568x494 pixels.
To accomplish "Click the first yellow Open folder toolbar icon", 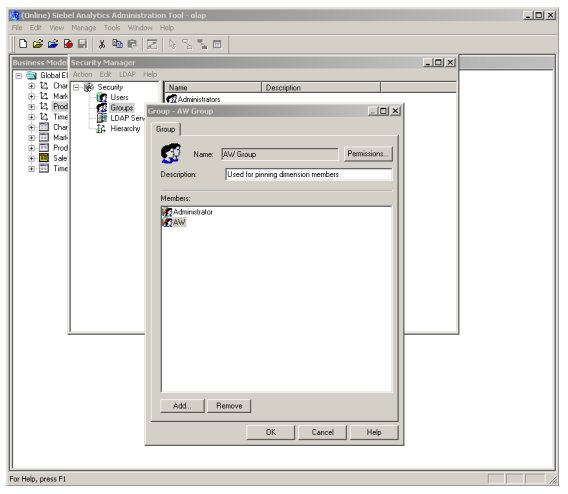I will [38, 44].
